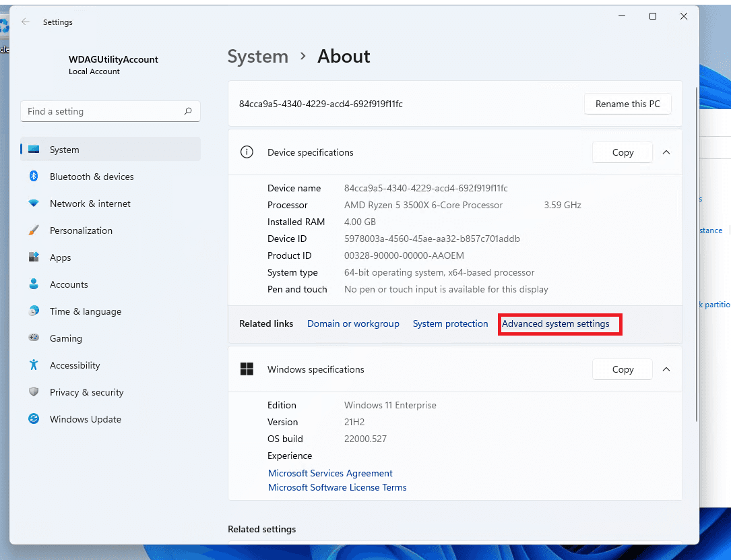Viewport: 731px width, 560px height.
Task: Click the Related settings heading
Action: click(x=262, y=529)
